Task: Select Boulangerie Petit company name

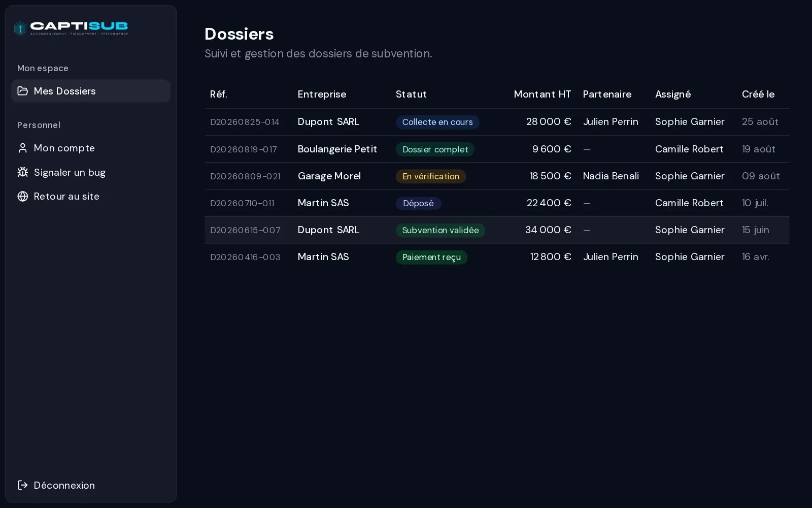Action: (x=337, y=149)
